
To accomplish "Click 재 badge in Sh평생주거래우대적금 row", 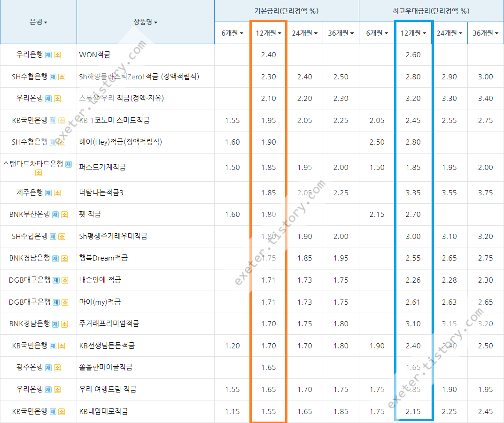I will pyautogui.click(x=53, y=237).
